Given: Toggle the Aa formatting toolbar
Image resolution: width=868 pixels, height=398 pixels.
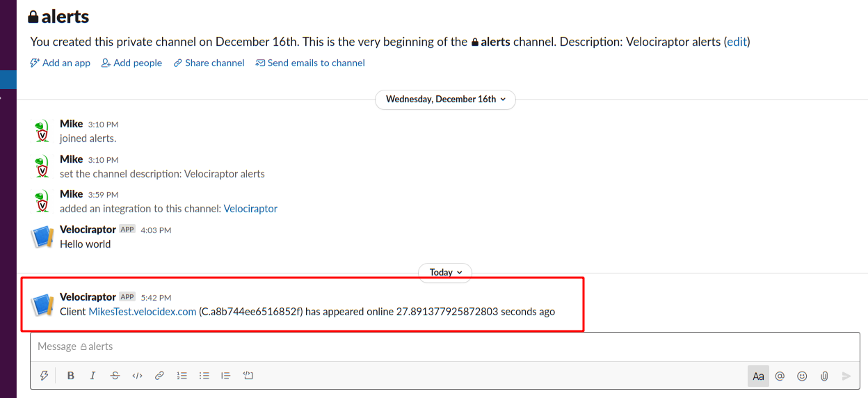Looking at the screenshot, I should [758, 376].
